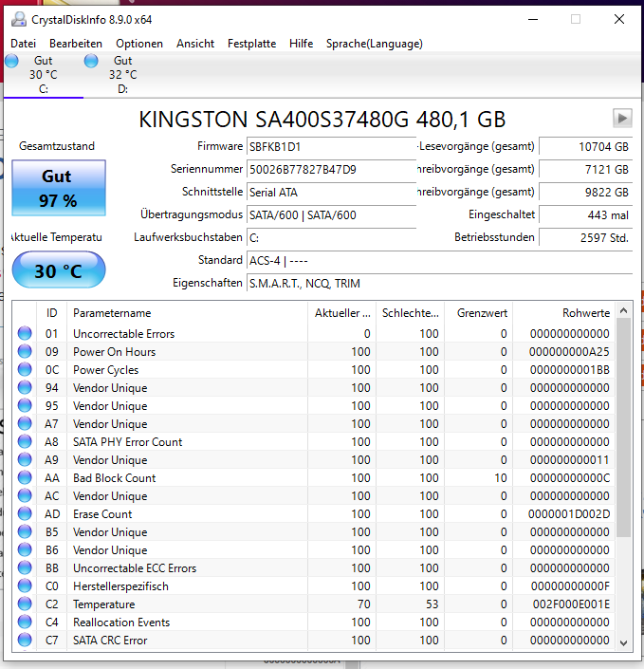Click the Eigenschaften S.M.A.R.T., NCQ, TRIM field

coord(439,283)
